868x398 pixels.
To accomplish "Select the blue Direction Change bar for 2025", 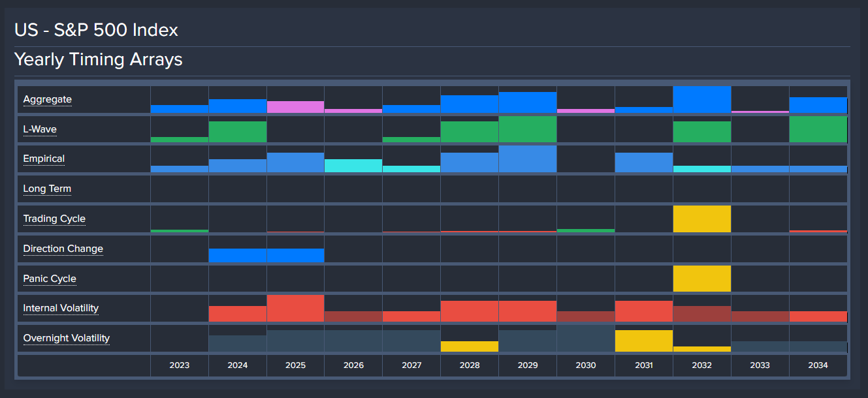I will pos(295,255).
